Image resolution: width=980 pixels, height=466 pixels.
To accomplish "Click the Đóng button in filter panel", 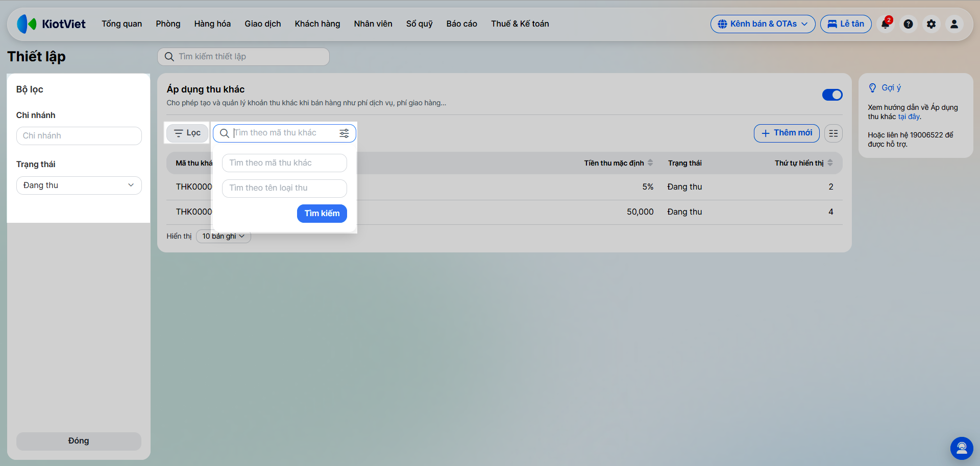I will point(79,441).
